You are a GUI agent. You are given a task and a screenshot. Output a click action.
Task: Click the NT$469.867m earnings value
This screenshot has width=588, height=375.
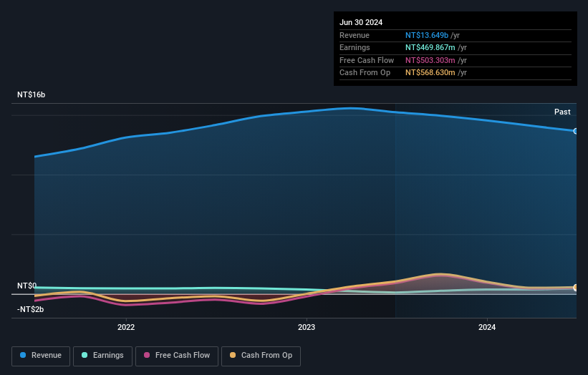point(430,47)
